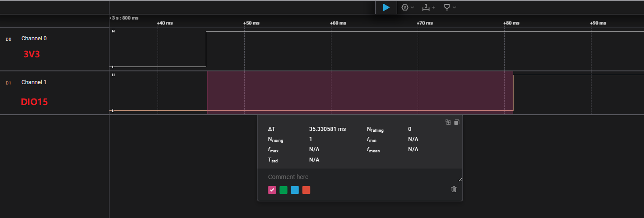This screenshot has height=218, width=644.
Task: Delete the measurement with the trash icon
Action: [454, 189]
